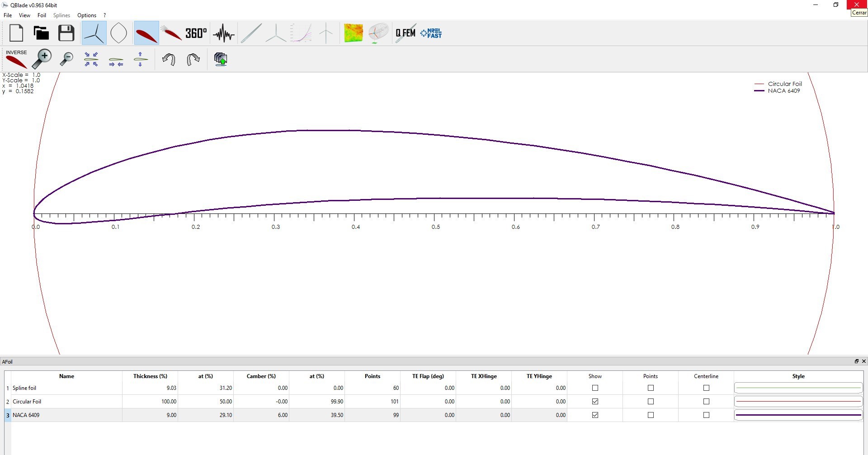868x455 pixels.
Task: Click the New Project blank page icon
Action: (16, 33)
